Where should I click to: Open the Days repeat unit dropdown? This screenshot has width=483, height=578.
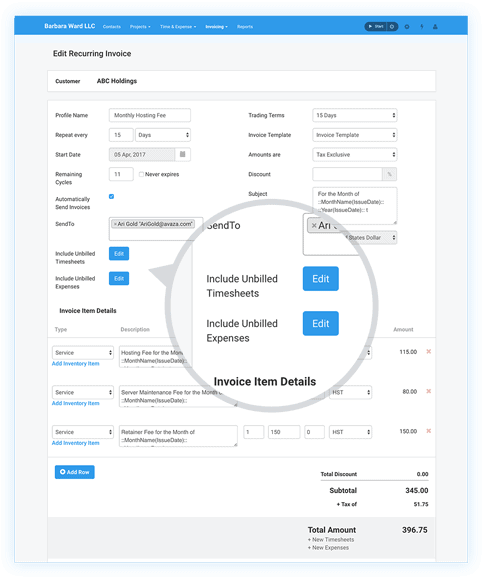163,135
